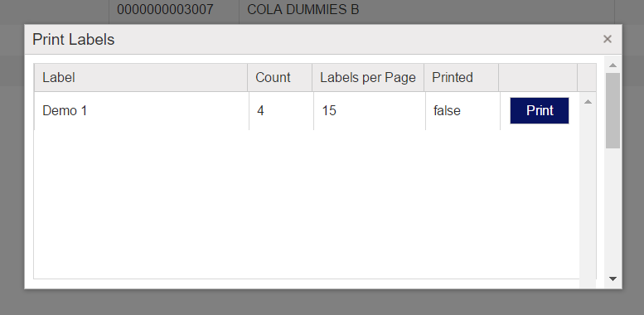The width and height of the screenshot is (644, 315).
Task: Click the grid's inner scroll up arrow
Action: point(588,102)
